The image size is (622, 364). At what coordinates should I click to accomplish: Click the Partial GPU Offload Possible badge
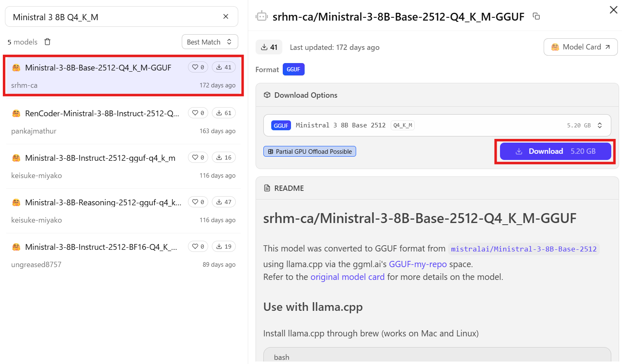[x=310, y=152]
